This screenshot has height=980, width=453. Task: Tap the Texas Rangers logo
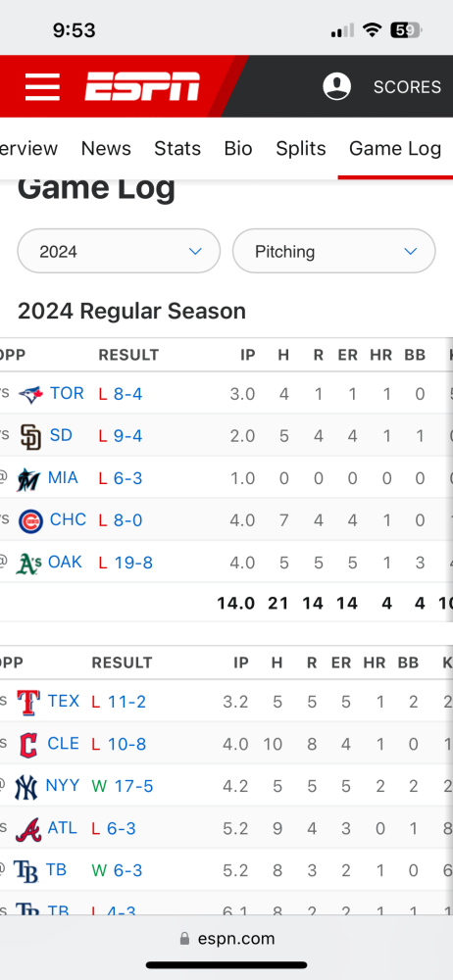[x=28, y=702]
